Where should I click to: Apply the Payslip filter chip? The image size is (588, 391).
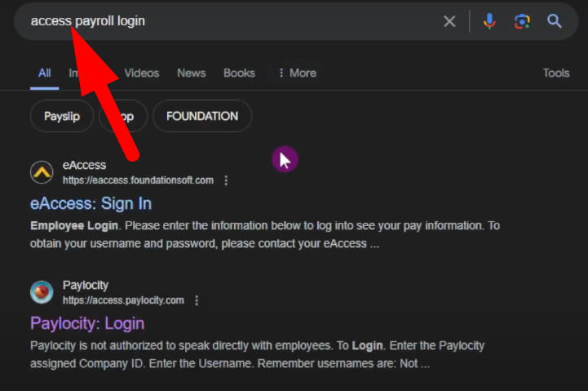[61, 116]
